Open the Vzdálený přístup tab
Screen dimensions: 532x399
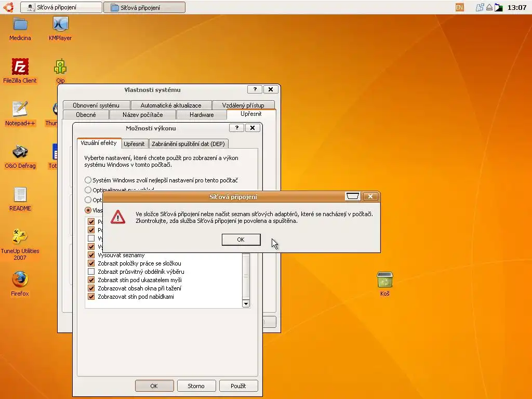click(243, 105)
